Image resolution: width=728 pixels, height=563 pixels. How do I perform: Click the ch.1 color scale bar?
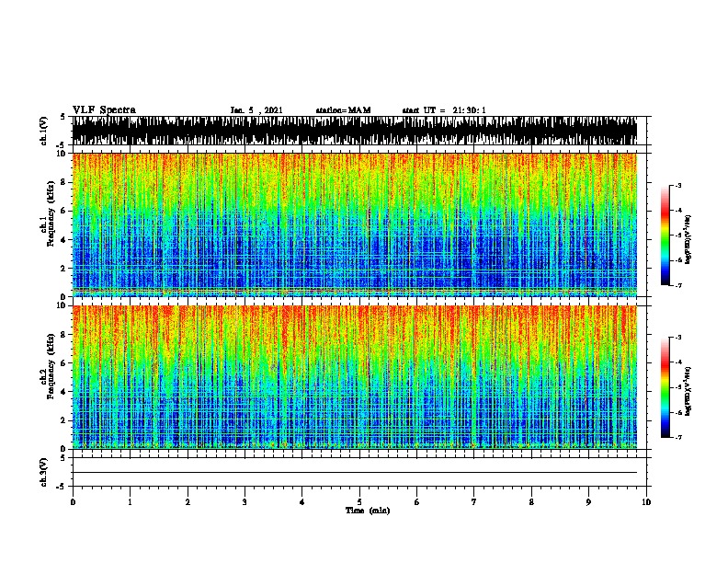coord(665,236)
